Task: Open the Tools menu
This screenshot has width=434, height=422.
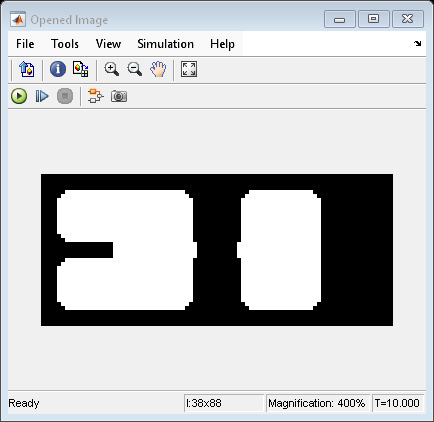Action: [65, 44]
